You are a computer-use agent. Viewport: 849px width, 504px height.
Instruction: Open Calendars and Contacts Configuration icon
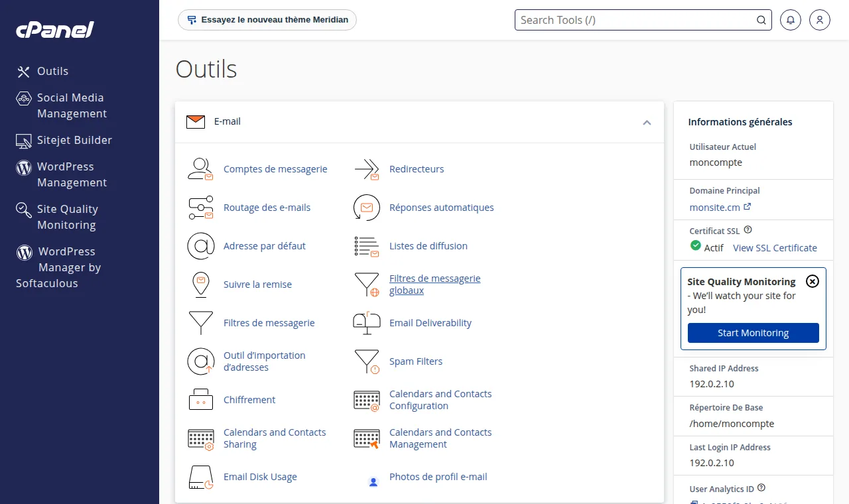366,400
